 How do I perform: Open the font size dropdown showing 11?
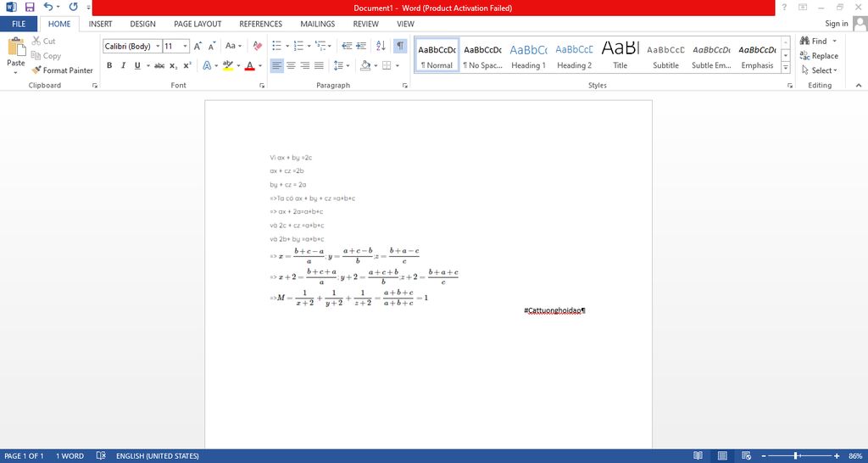pos(185,47)
